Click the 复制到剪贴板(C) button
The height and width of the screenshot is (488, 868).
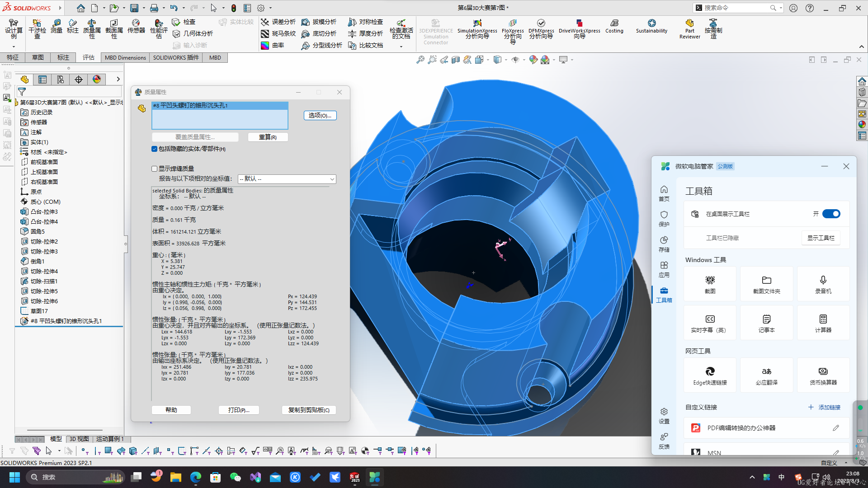point(308,409)
